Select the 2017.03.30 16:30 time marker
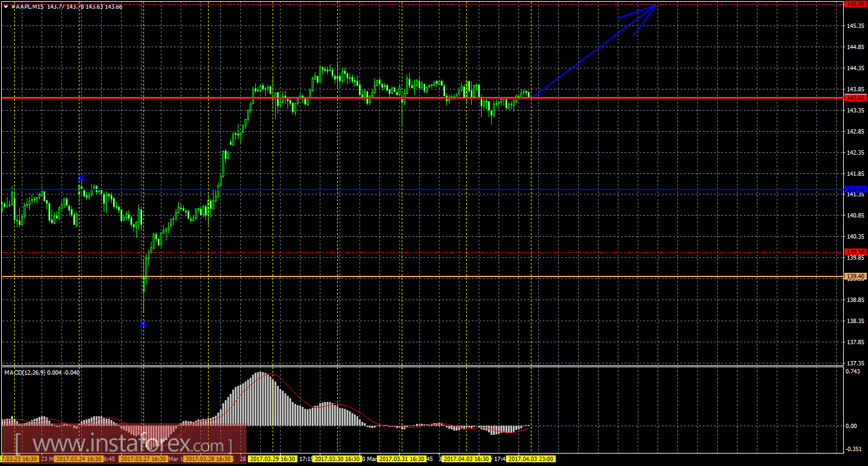868x466 pixels. [x=337, y=459]
